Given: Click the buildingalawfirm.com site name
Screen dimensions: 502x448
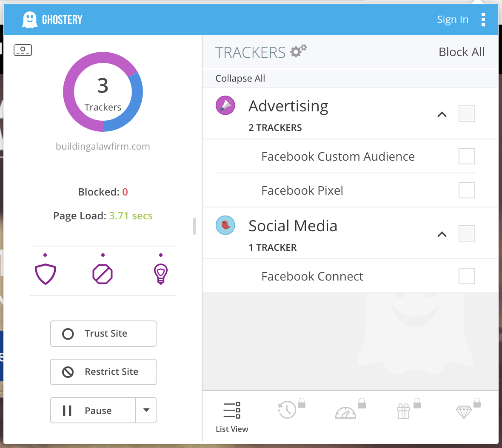Looking at the screenshot, I should (103, 146).
